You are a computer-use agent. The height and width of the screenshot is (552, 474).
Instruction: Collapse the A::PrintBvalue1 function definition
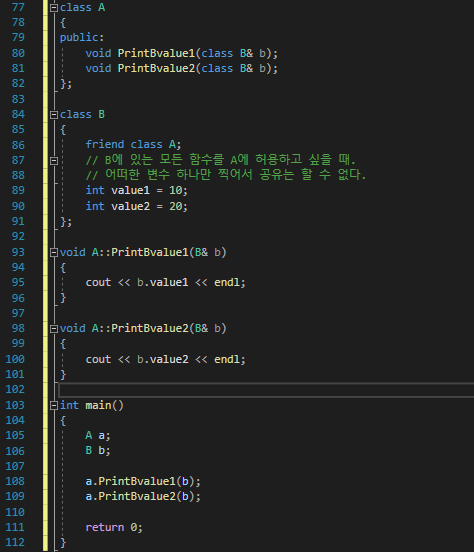[x=54, y=252]
